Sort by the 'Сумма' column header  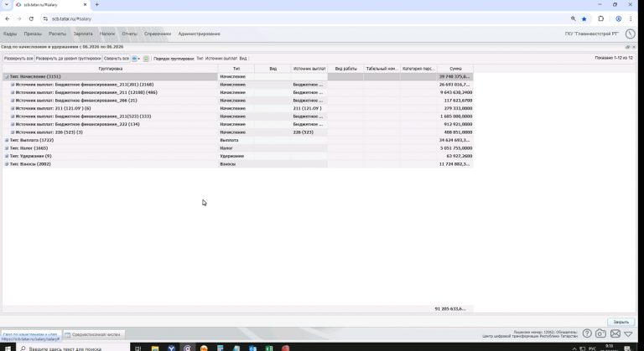click(455, 69)
